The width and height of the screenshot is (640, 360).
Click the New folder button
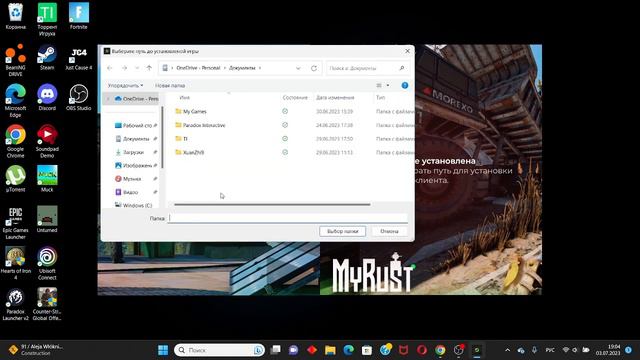[170, 85]
